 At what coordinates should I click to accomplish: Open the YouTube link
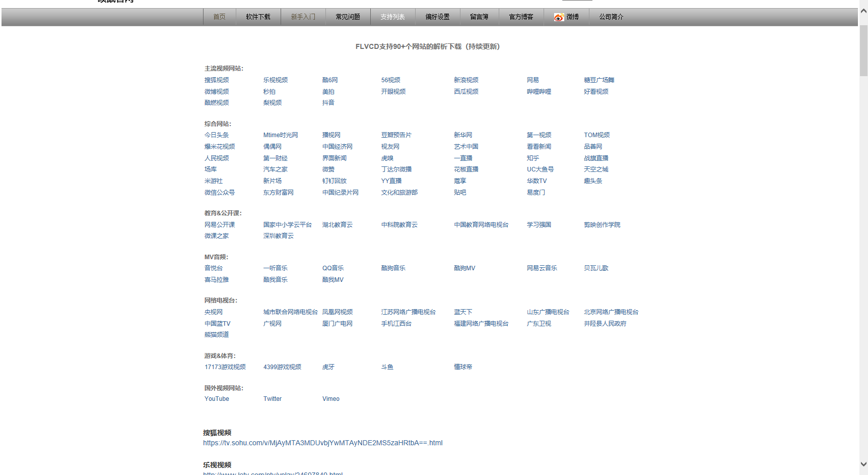click(217, 399)
